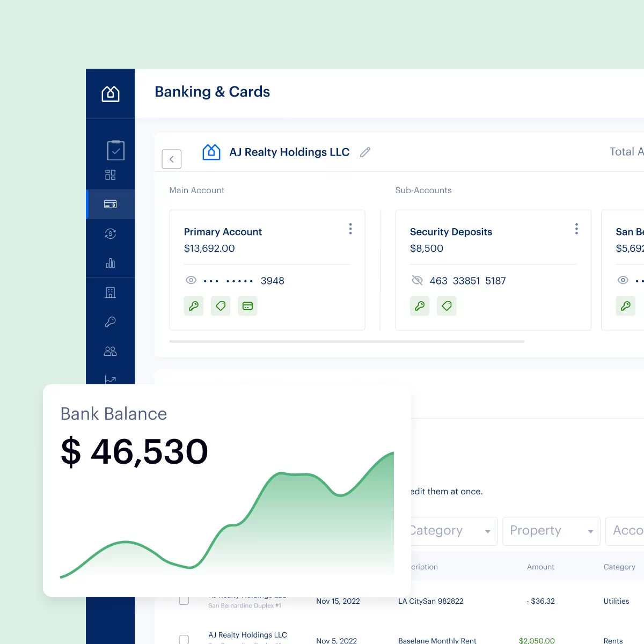Click the Primary Account card title
644x644 pixels.
tap(223, 232)
